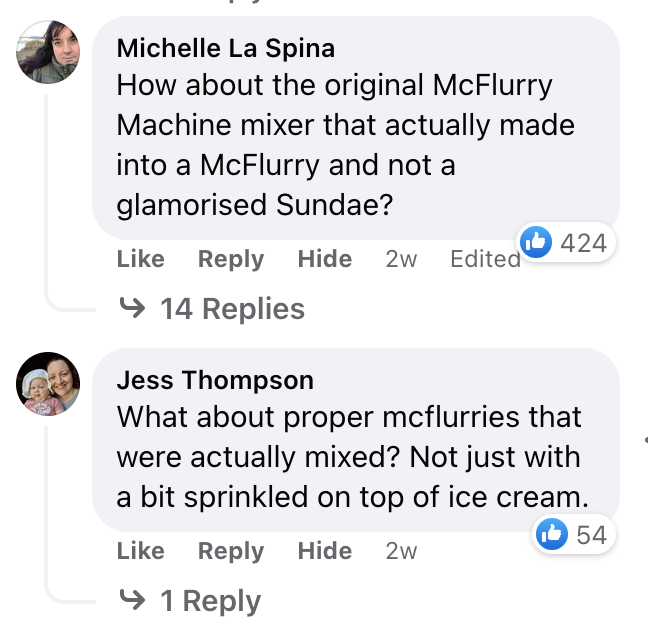View edit history via Edited label

485,259
